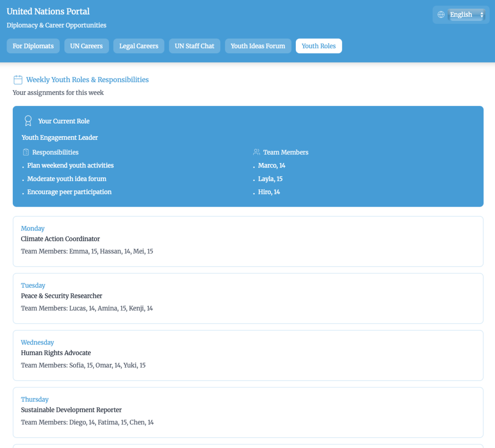The height and width of the screenshot is (448, 495).
Task: Click the 'Responsibilities' heading text
Action: point(55,152)
